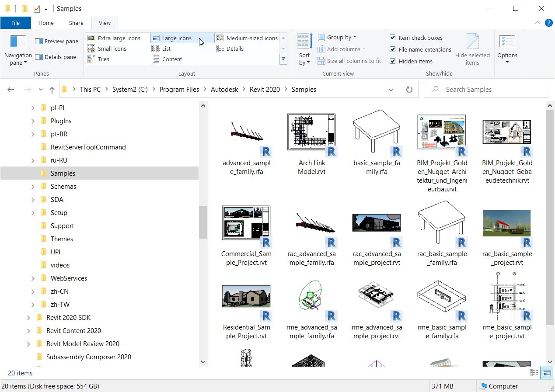Open the Subassembly Composer 2020 folder
The width and height of the screenshot is (555, 392).
tap(88, 357)
